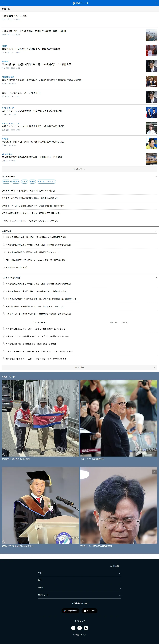Click the #関税 hashtag link
The height and width of the screenshot is (644, 159).
click(x=4, y=46)
